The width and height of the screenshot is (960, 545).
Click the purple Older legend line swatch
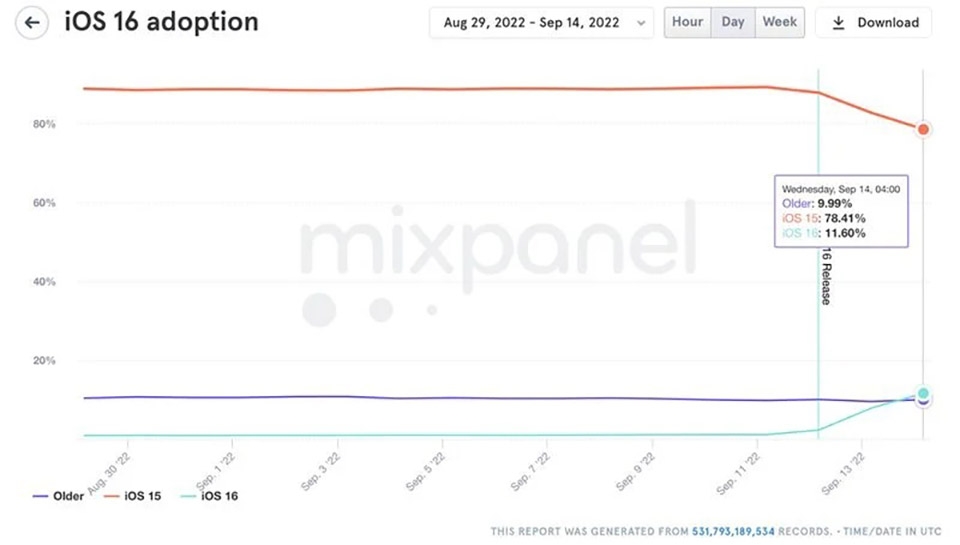click(x=40, y=496)
